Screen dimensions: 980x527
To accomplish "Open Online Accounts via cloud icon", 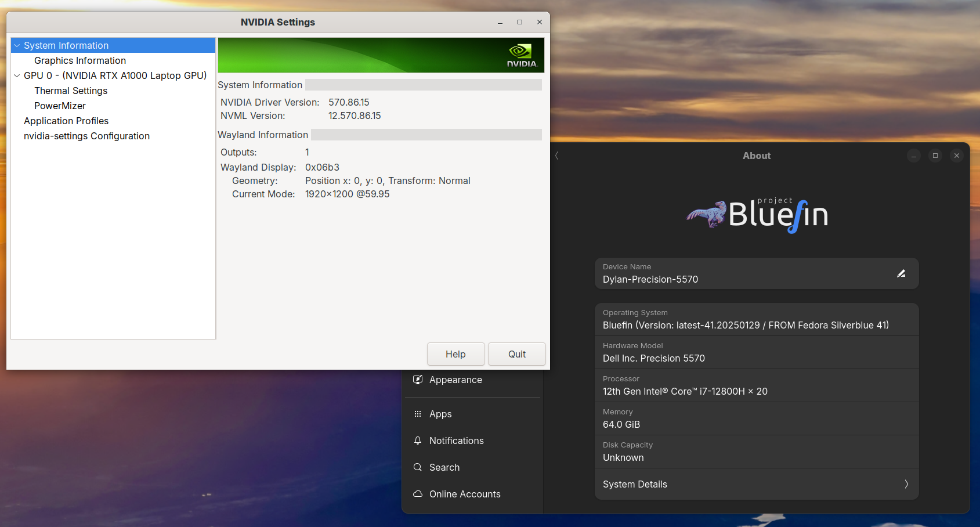I will 418,494.
